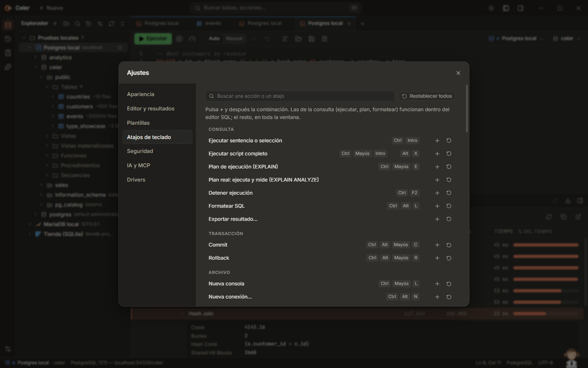This screenshot has height=368, width=588.
Task: Add shortcut for Exportar resultado
Action: (437, 219)
